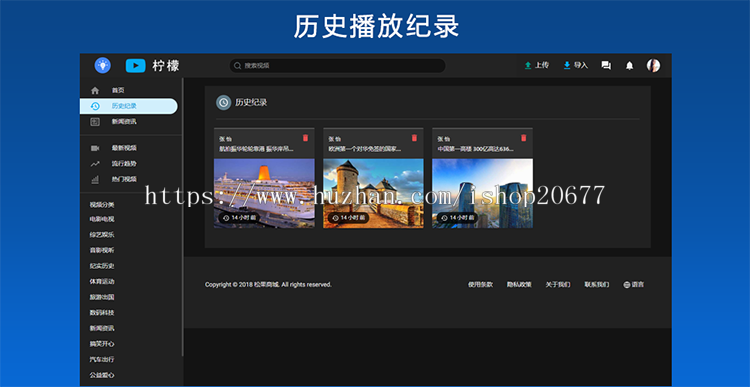Focus the 搜索视频 search field
750x387 pixels.
[338, 66]
